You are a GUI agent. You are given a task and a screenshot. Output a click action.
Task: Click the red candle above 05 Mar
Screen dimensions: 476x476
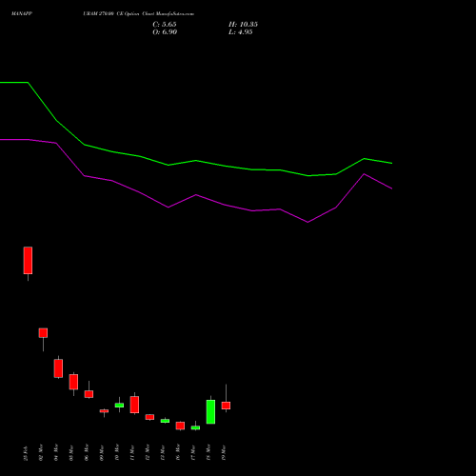point(73,382)
